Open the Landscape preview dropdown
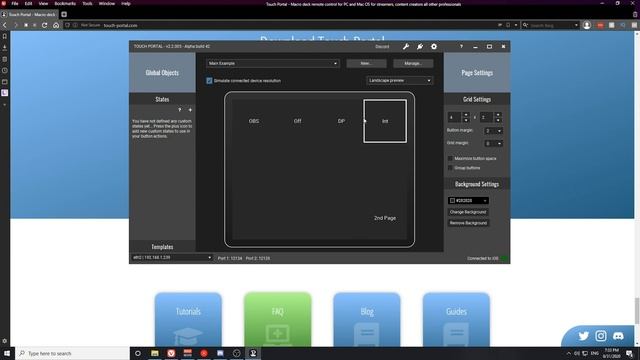Screen dimensions: 640x360 [x=400, y=81]
